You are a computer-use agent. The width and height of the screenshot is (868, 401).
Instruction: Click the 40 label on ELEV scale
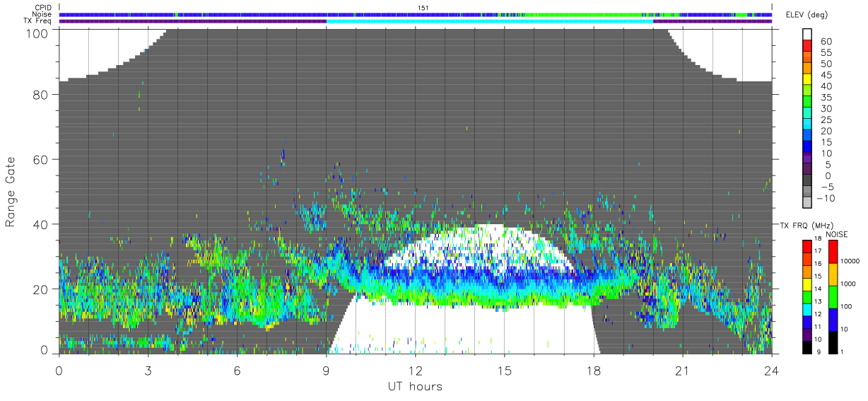click(x=826, y=86)
